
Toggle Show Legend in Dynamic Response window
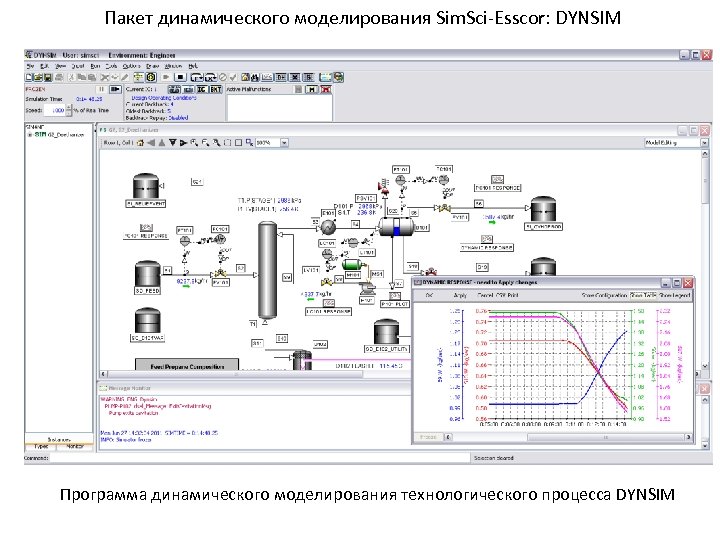(x=675, y=295)
